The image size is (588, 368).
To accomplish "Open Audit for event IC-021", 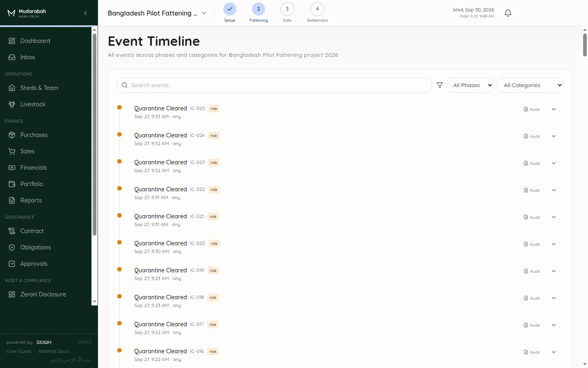I will pos(532,217).
